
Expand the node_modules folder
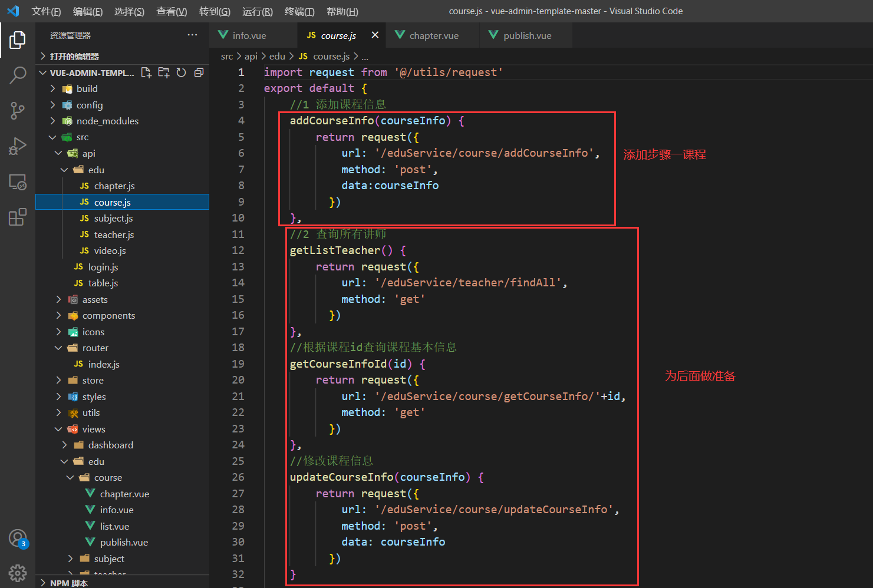[x=122, y=121]
